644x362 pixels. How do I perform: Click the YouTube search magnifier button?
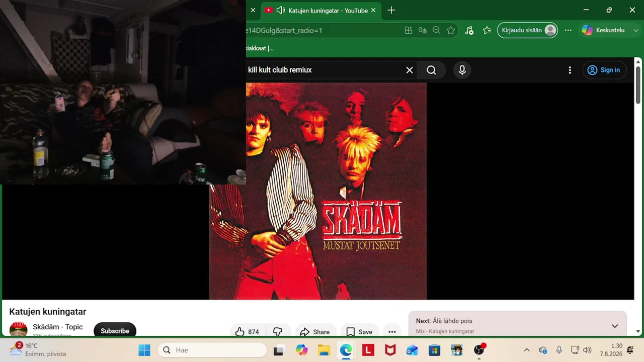(x=431, y=70)
